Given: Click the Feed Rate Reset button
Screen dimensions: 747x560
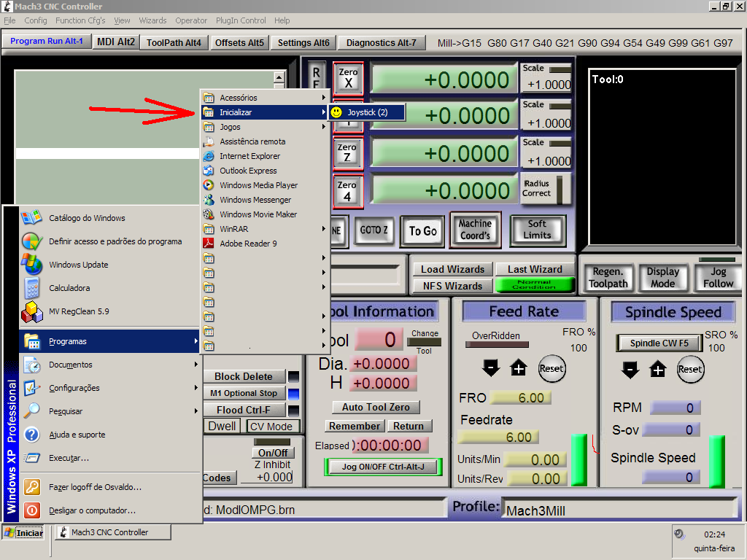Looking at the screenshot, I should [551, 368].
